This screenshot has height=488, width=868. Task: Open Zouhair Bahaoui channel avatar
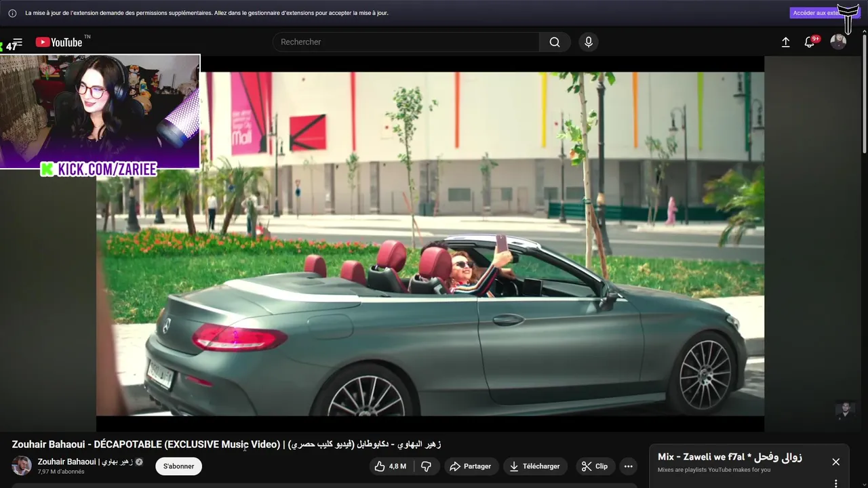tap(22, 466)
